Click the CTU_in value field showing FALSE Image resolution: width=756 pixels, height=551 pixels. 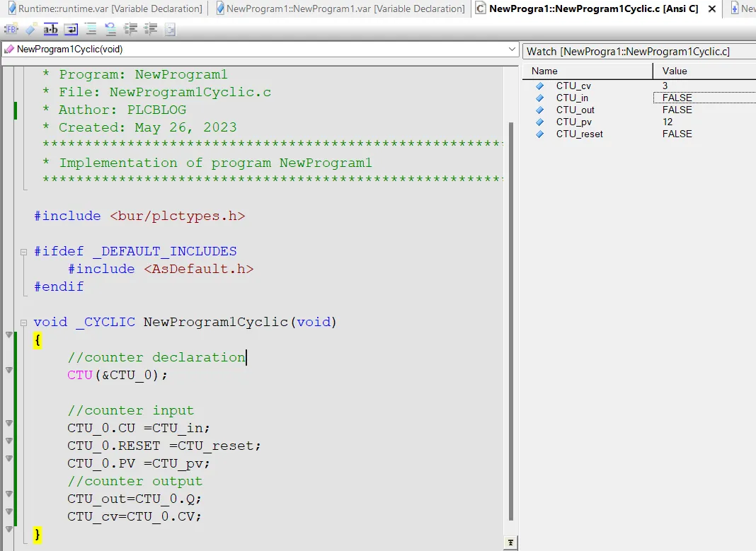(704, 98)
